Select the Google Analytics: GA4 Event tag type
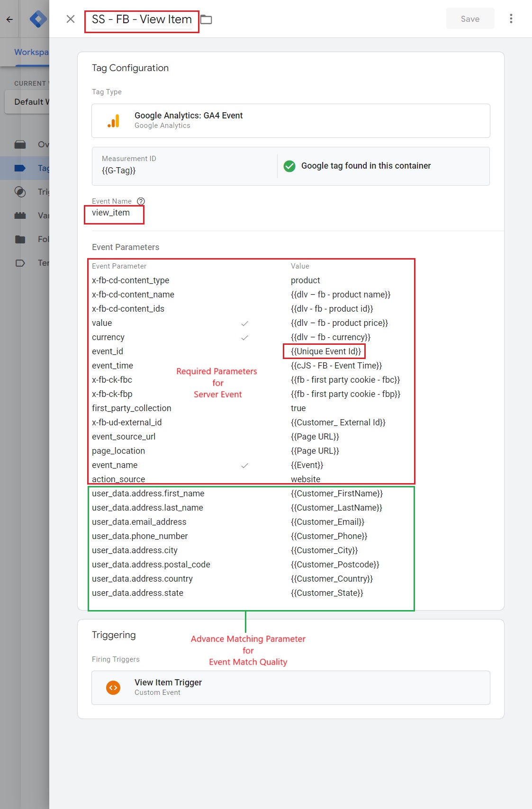The image size is (532, 809). [x=290, y=121]
